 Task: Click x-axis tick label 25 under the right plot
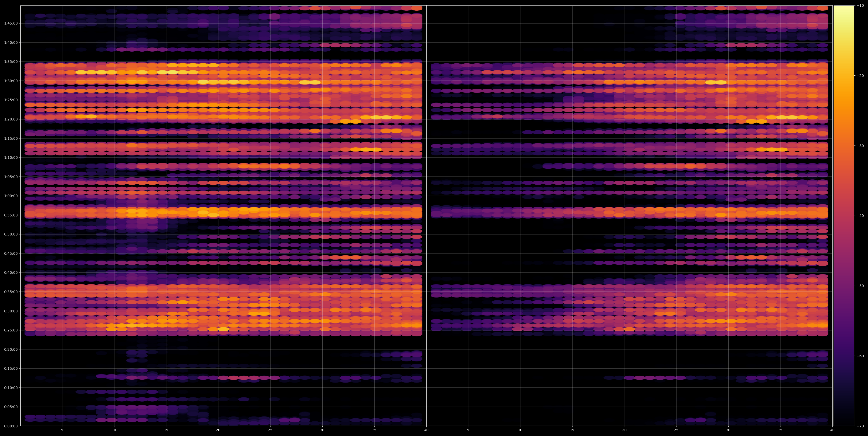676,430
